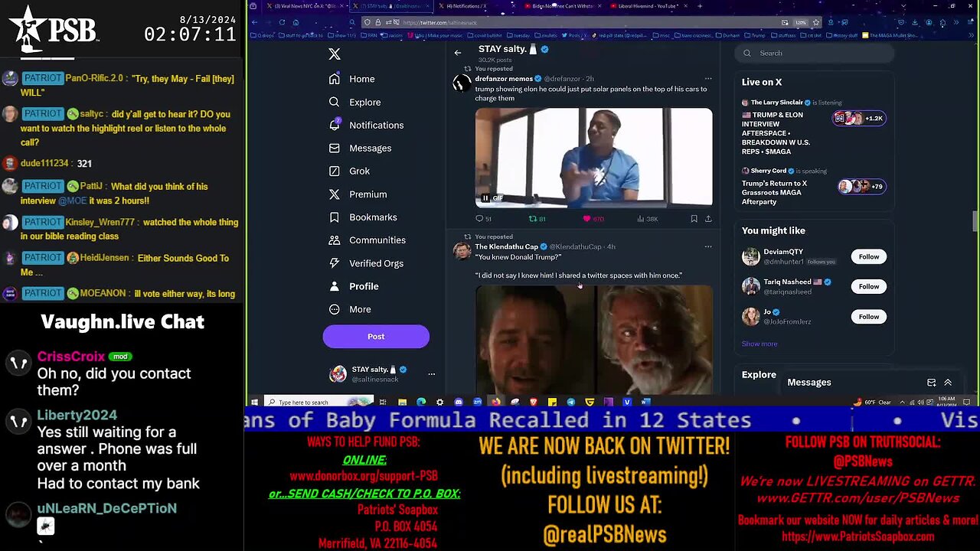Follow Tariq Nasheed
980x551 pixels.
pyautogui.click(x=869, y=286)
